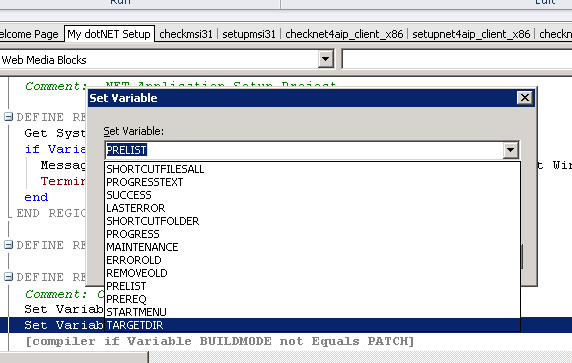Open the Web Media Blocks dropdown

pyautogui.click(x=325, y=59)
